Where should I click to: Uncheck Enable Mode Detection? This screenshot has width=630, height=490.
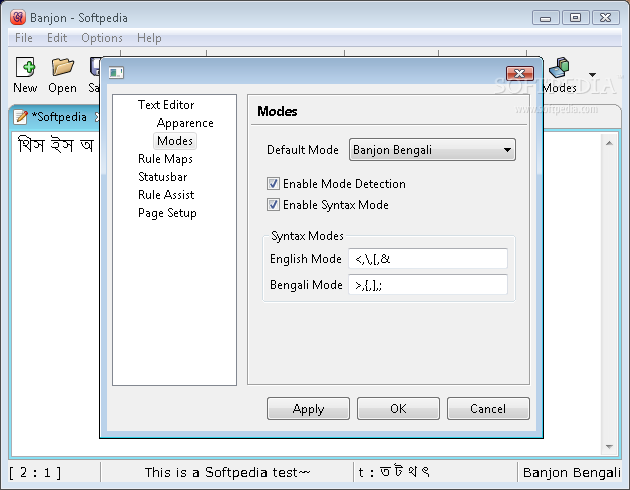coord(273,184)
